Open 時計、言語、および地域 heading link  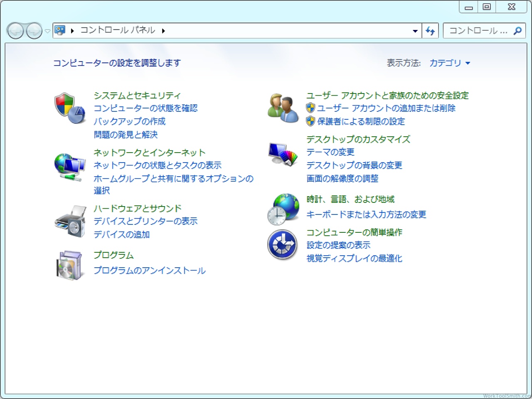pos(350,199)
